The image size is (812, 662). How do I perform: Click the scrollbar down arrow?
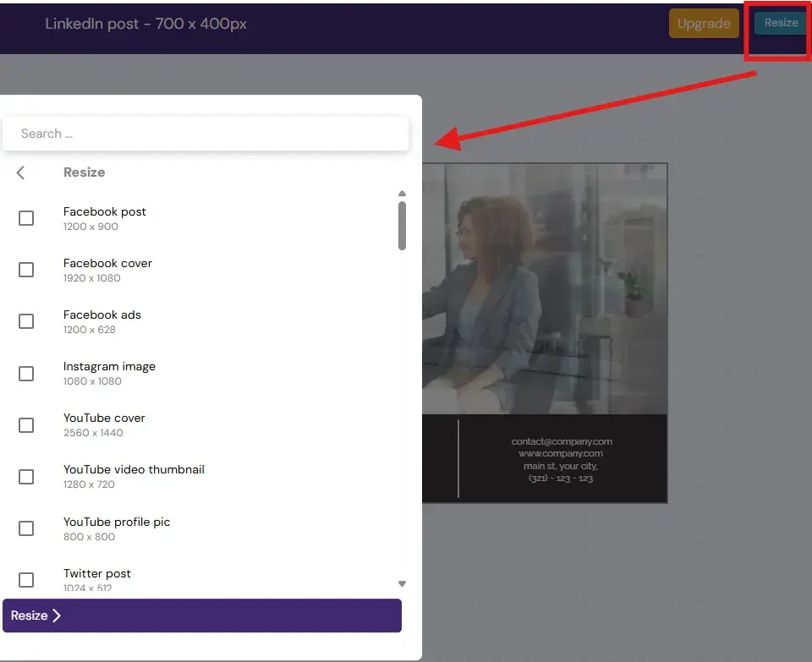(402, 583)
